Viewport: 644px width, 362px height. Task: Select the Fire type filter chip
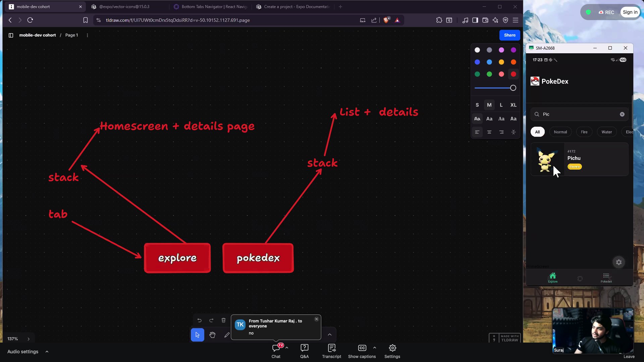click(584, 132)
